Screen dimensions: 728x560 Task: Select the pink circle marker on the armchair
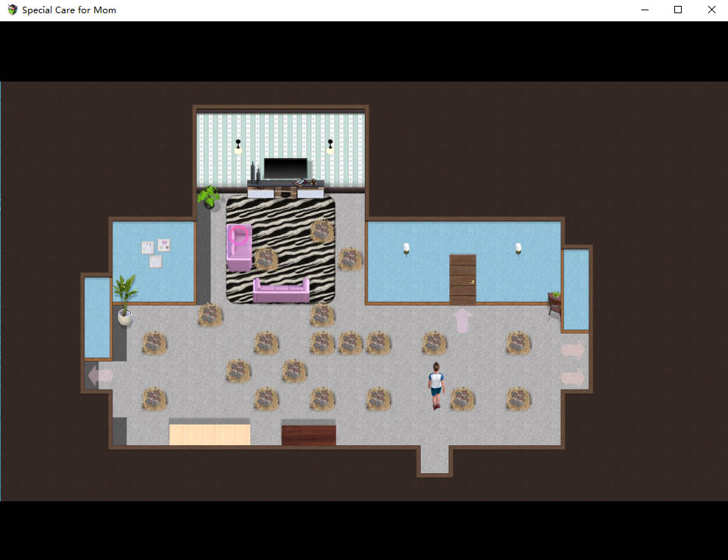(238, 235)
